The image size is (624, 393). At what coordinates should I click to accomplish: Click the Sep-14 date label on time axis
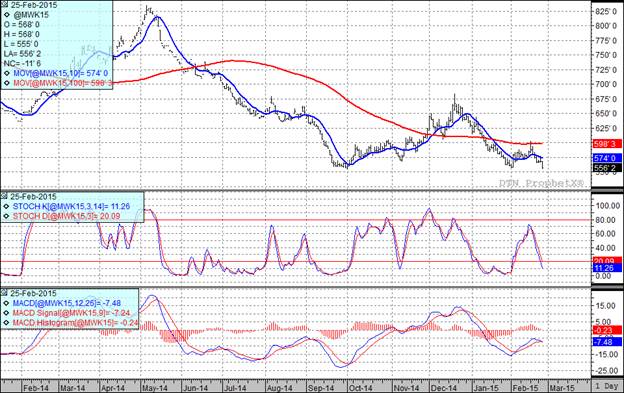pos(321,388)
